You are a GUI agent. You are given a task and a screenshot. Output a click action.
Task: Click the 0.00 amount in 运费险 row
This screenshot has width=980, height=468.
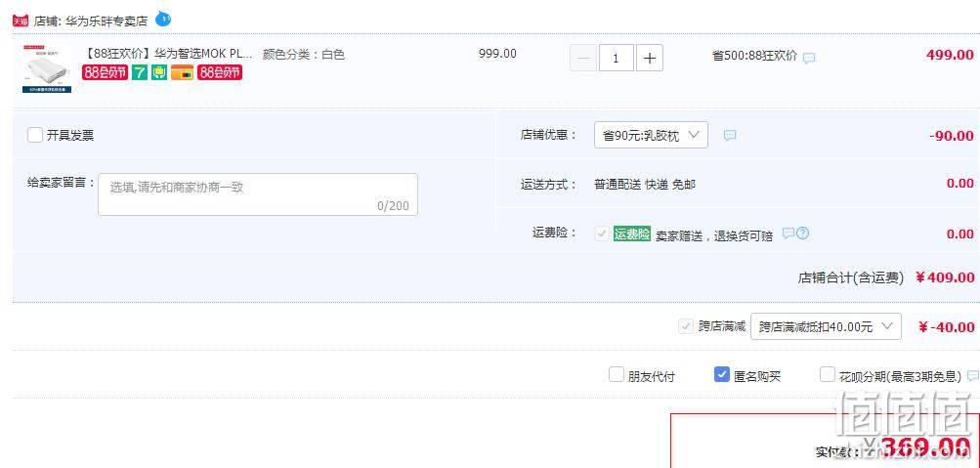[960, 234]
